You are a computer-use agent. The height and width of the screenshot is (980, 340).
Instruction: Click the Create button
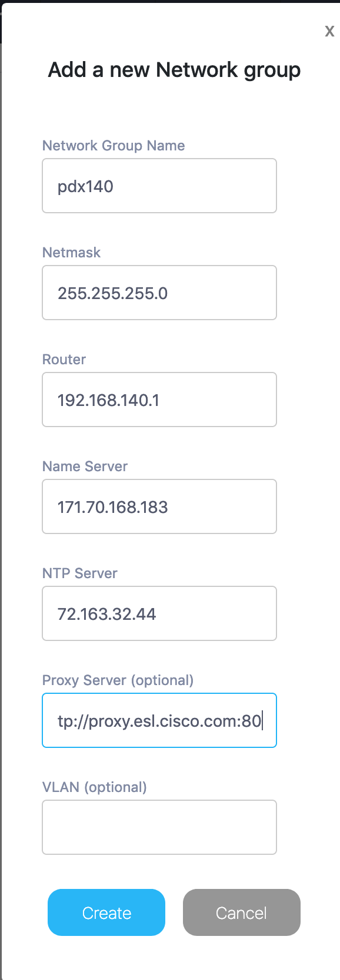pyautogui.click(x=106, y=912)
